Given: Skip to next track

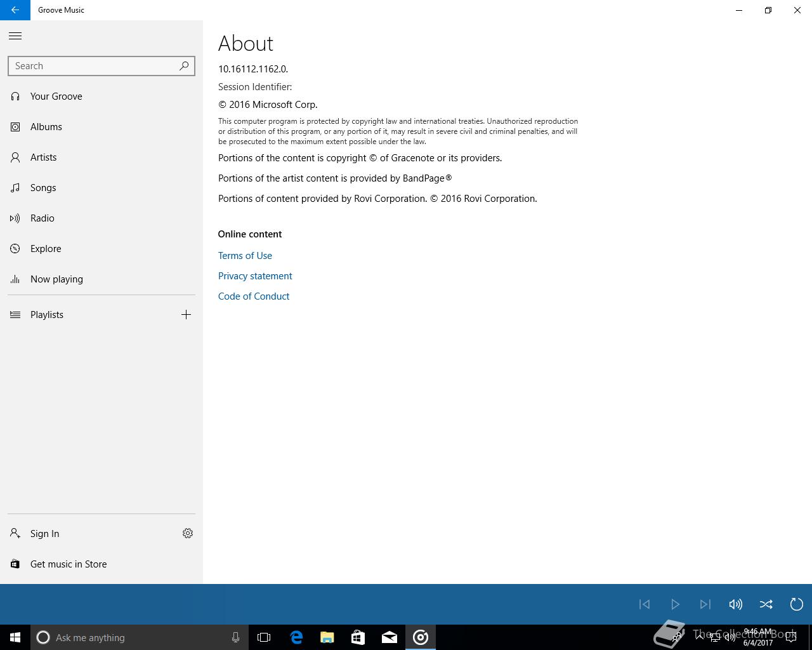Looking at the screenshot, I should click(x=705, y=604).
